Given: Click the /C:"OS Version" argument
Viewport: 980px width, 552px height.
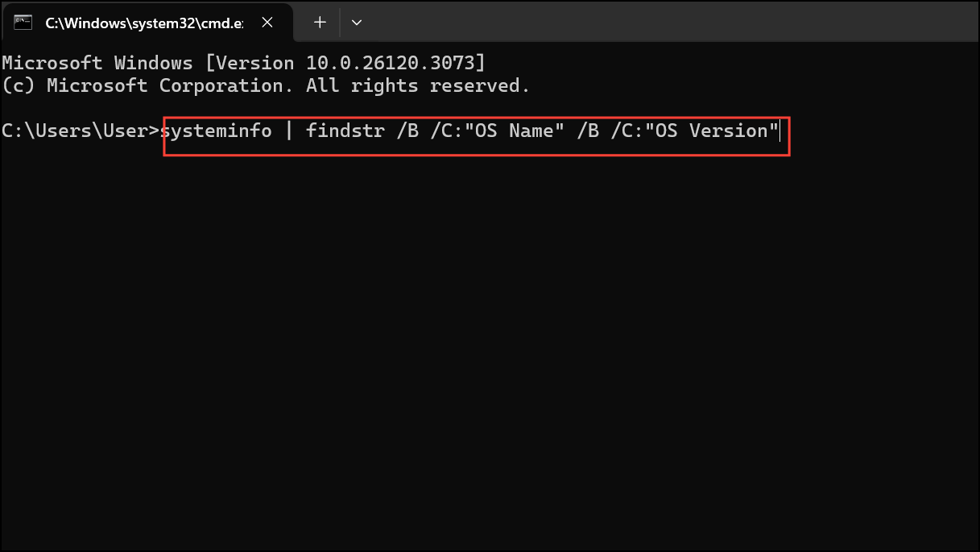Looking at the screenshot, I should [x=694, y=131].
